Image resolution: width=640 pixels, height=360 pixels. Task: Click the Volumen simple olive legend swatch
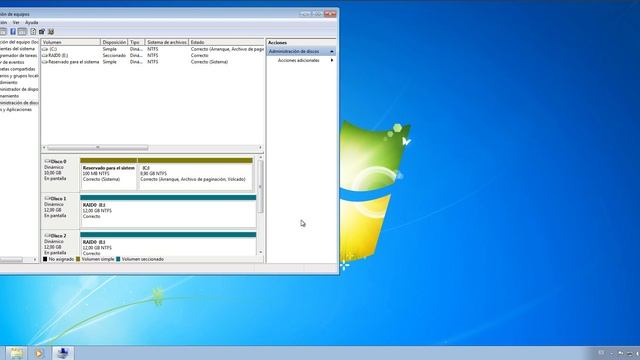(78, 259)
